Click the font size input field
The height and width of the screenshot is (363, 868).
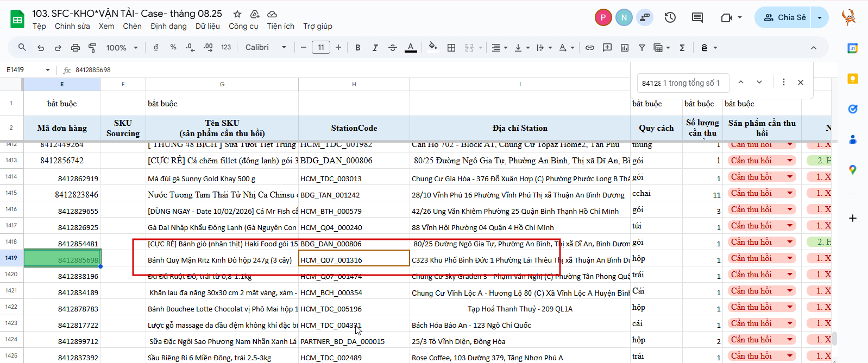click(x=321, y=48)
